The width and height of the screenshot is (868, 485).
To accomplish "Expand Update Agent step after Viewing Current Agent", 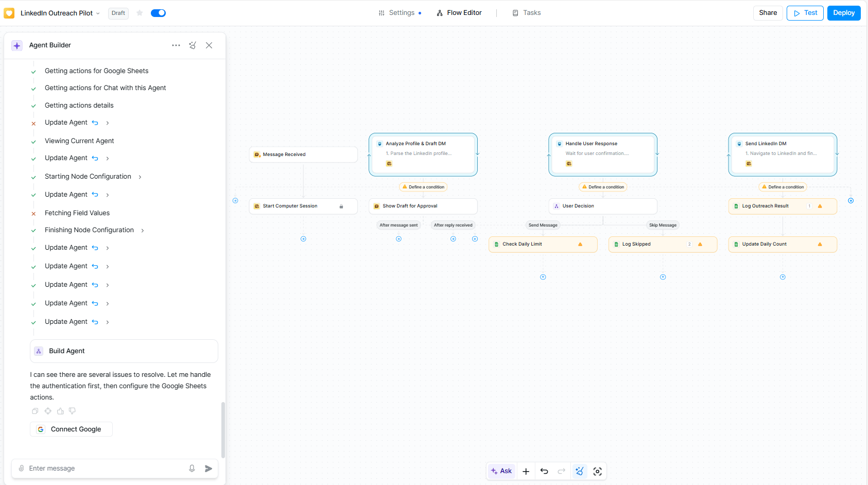I will click(x=108, y=159).
